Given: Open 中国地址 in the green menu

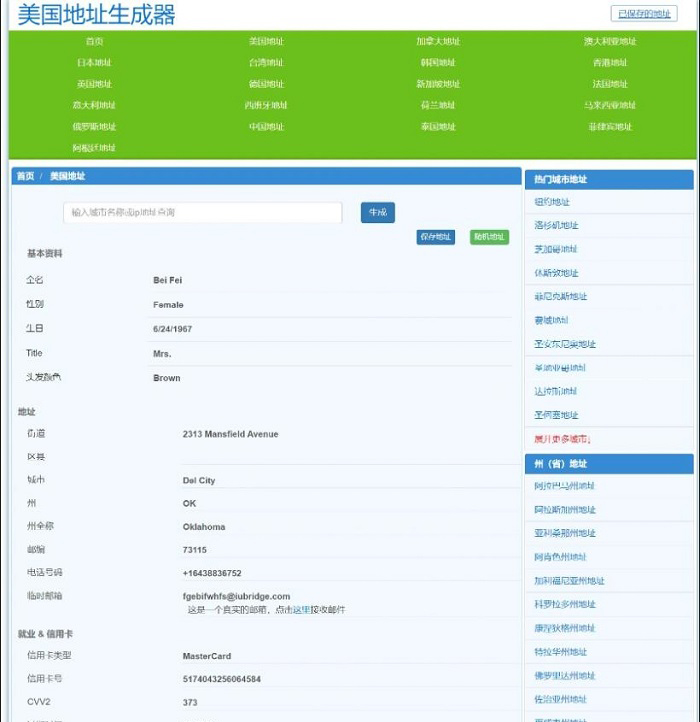Looking at the screenshot, I should click(x=266, y=127).
